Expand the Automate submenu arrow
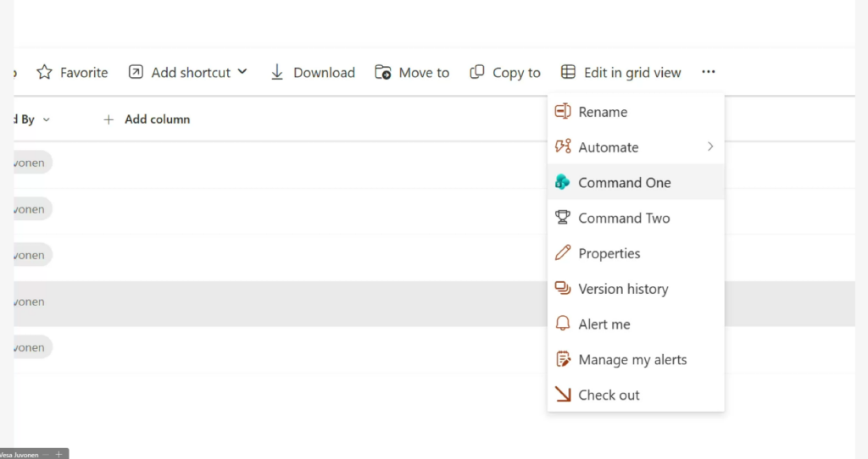868x459 pixels. [710, 147]
